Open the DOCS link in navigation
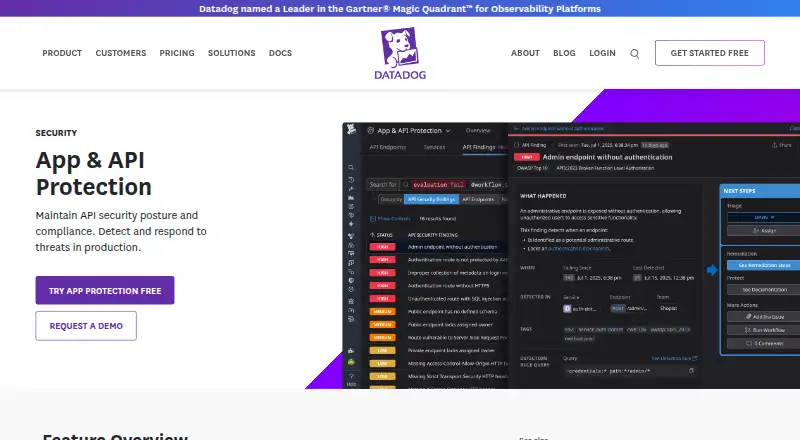 281,53
